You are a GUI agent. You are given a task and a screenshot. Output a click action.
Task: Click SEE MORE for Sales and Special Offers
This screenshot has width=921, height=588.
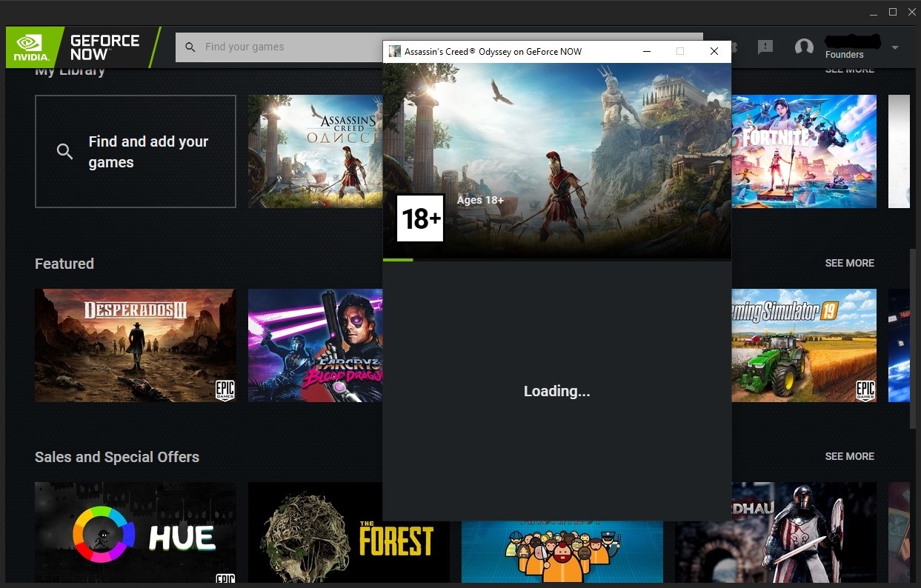tap(850, 456)
